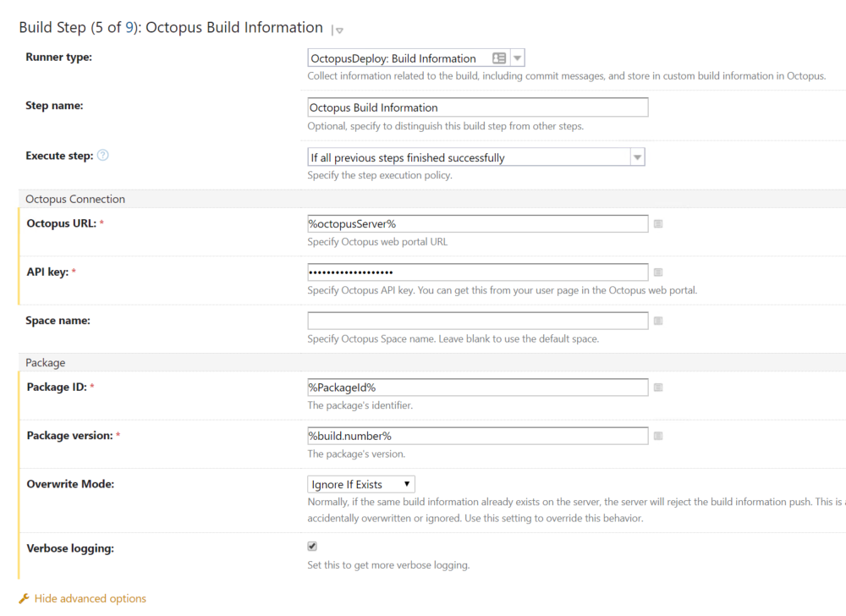This screenshot has width=846, height=616.
Task: Click the parameter icon beside Package ID field
Action: pos(658,388)
